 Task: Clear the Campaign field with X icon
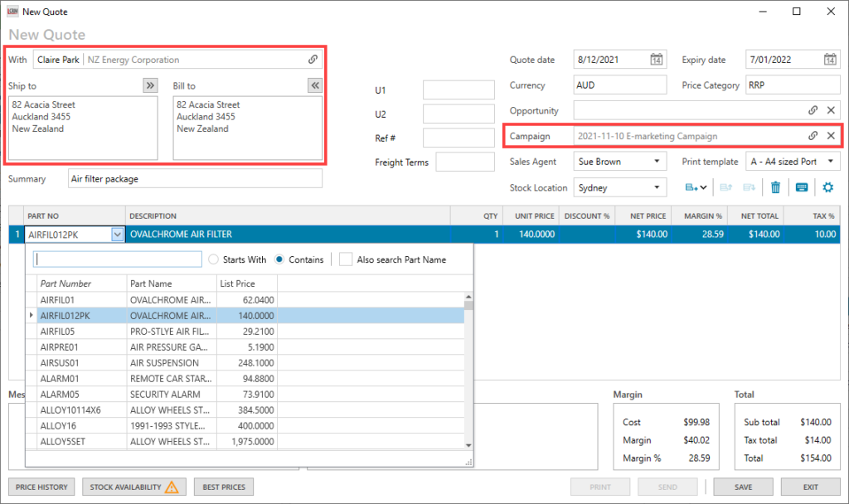click(831, 136)
